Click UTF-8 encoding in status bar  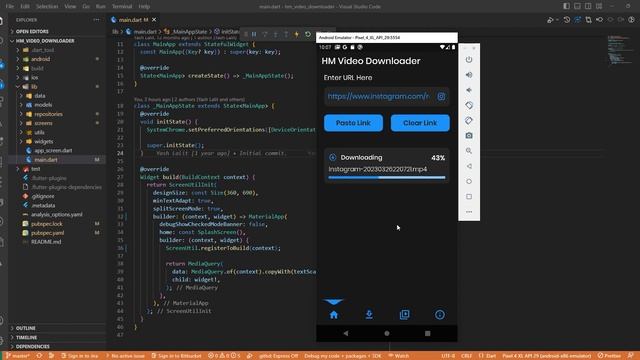click(448, 356)
